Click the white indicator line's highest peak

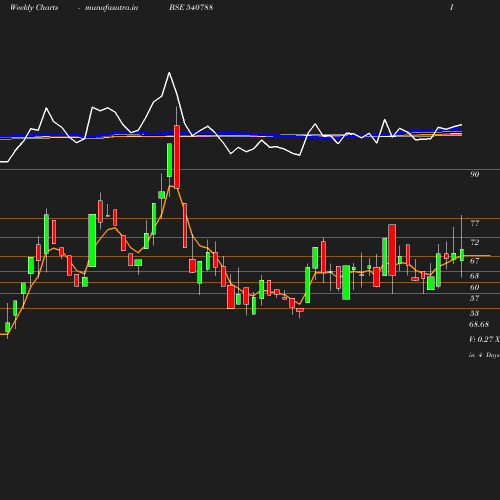click(x=169, y=72)
